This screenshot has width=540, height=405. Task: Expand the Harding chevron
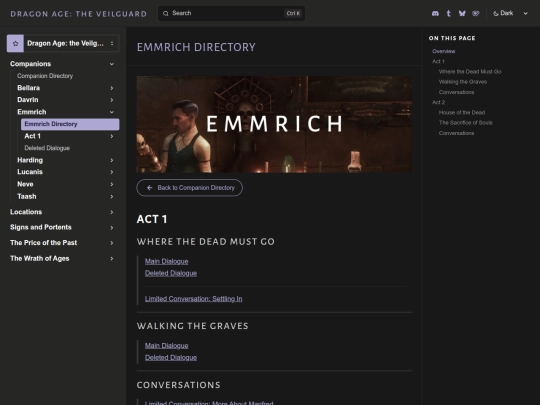[x=112, y=160]
